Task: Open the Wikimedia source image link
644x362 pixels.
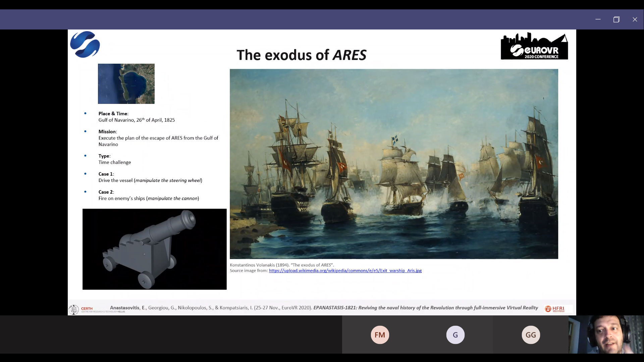Action: [345, 270]
